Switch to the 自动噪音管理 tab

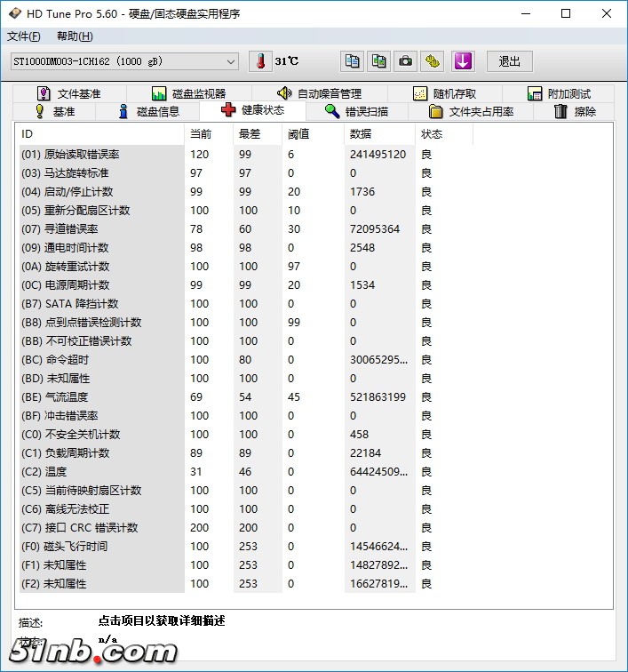pos(320,93)
